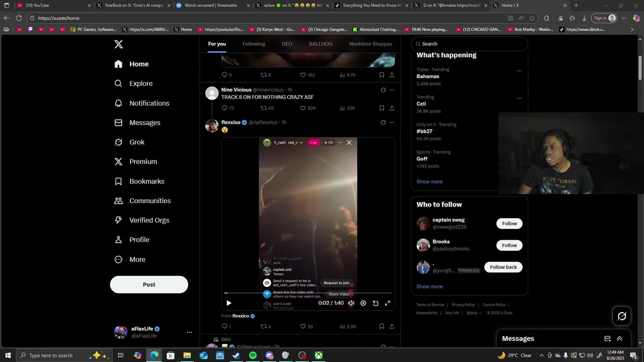
Task: Open options for Cell trend
Action: tap(519, 99)
